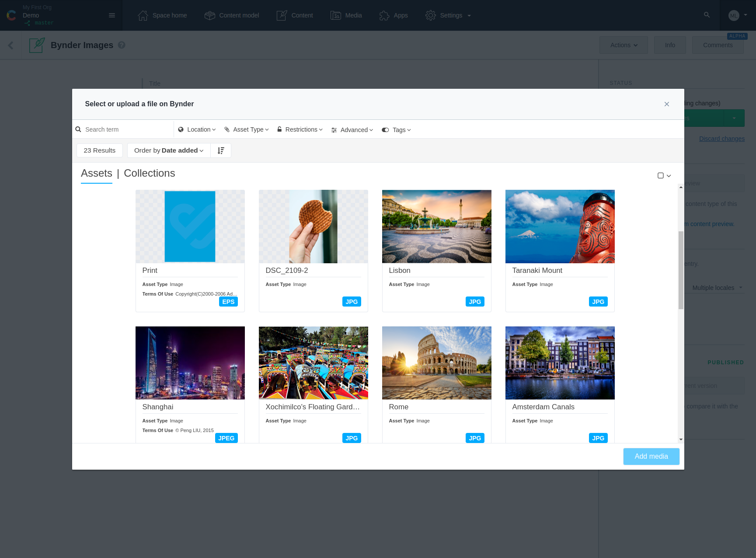The image size is (756, 558).
Task: Open the hamburger sidebar menu
Action: (x=112, y=15)
